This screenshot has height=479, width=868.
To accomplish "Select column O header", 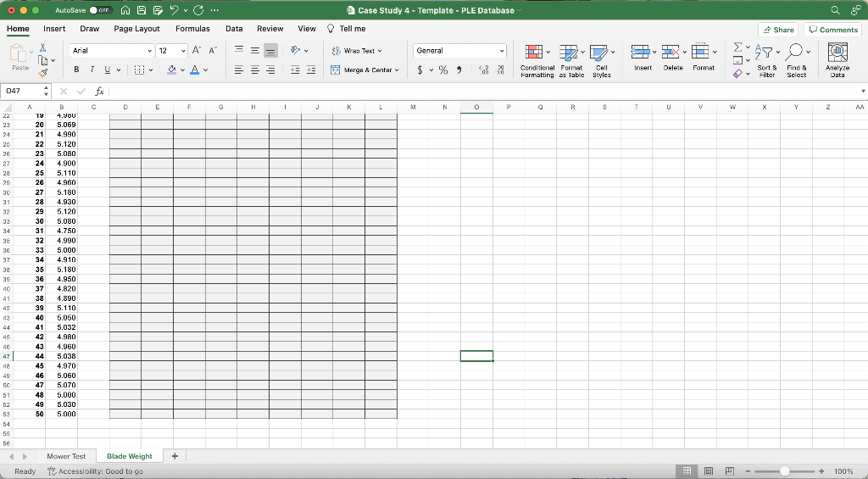I will [476, 107].
